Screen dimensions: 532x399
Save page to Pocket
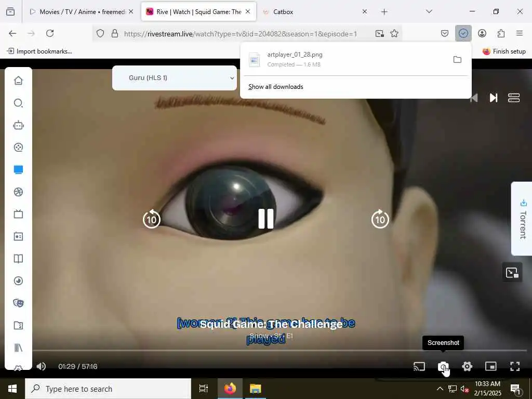click(x=445, y=33)
